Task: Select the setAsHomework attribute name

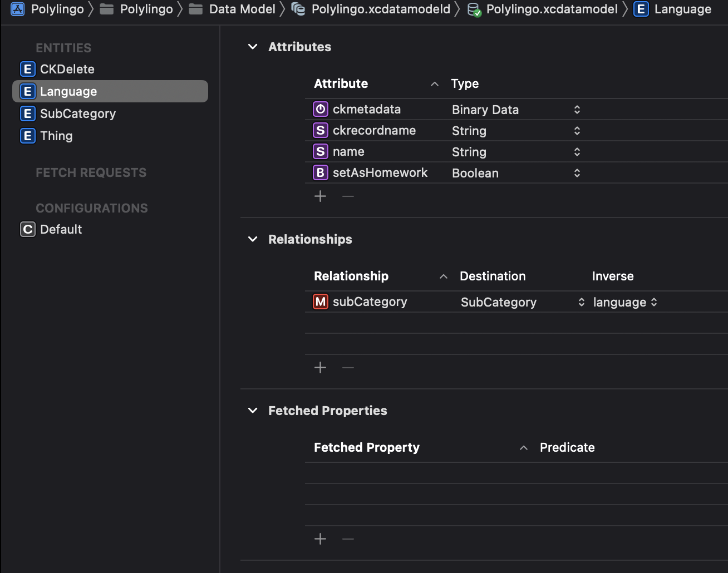Action: point(380,172)
